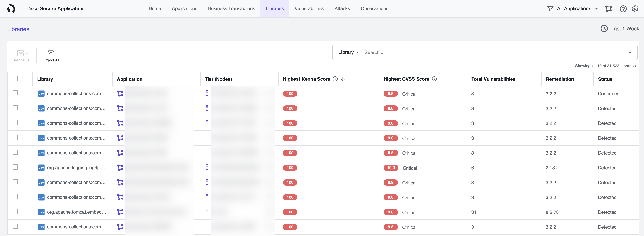Click the Libraries breadcrumb link

pyautogui.click(x=18, y=29)
